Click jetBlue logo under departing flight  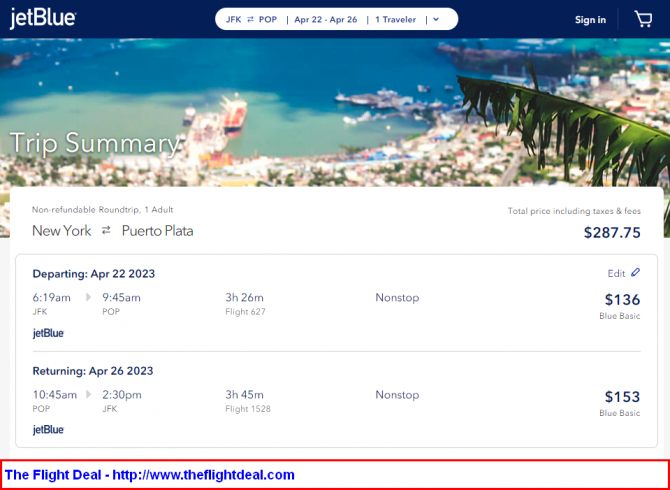[x=48, y=333]
